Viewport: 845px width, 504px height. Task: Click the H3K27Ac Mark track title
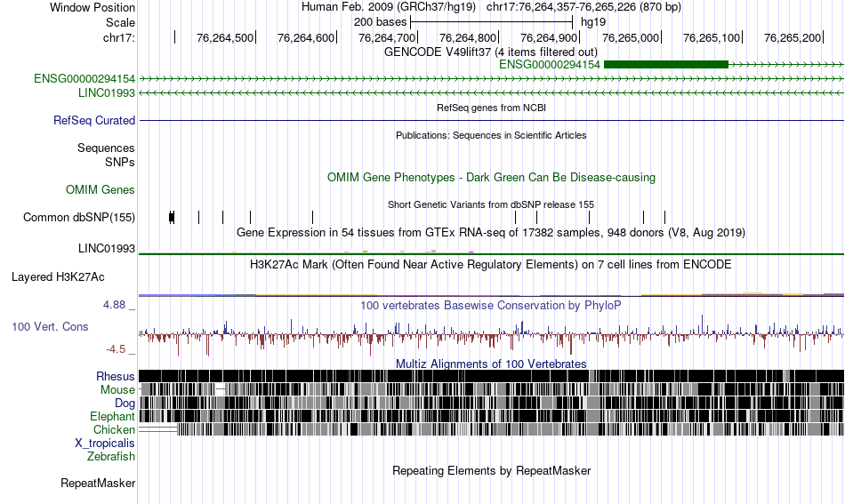point(491,264)
